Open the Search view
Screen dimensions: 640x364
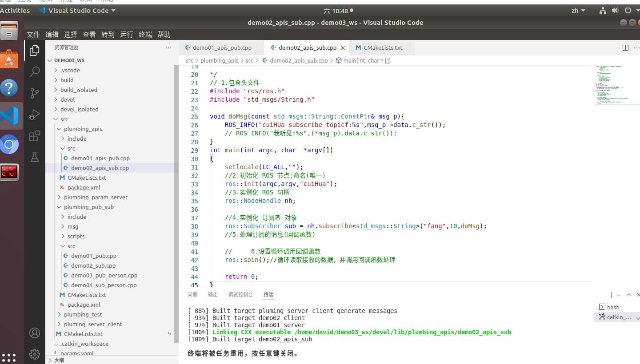35,71
